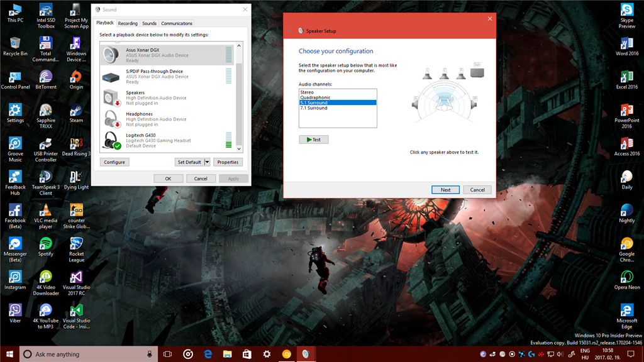Click the device list scroll down arrow
This screenshot has width=644, height=362.
click(x=239, y=149)
